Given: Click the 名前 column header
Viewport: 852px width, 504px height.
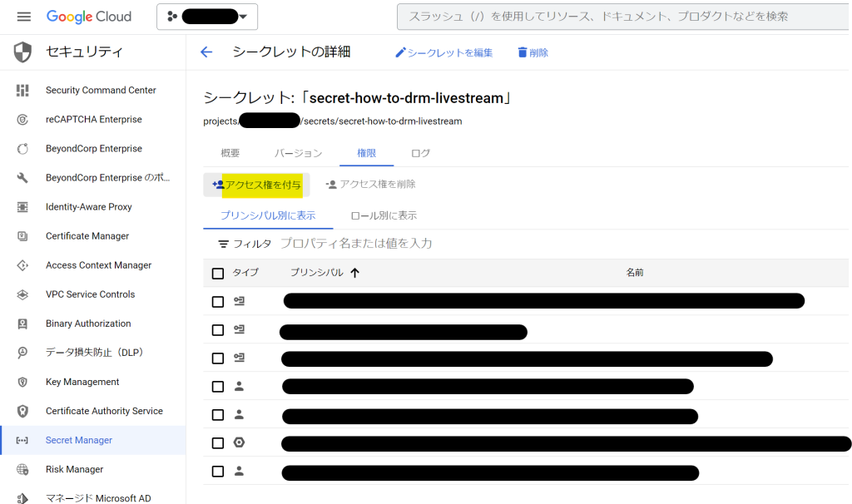Looking at the screenshot, I should 635,273.
